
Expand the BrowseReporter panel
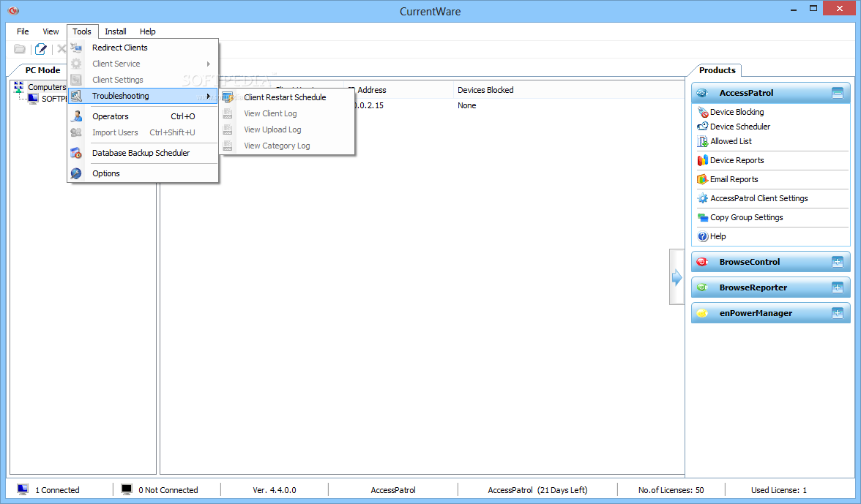point(837,287)
